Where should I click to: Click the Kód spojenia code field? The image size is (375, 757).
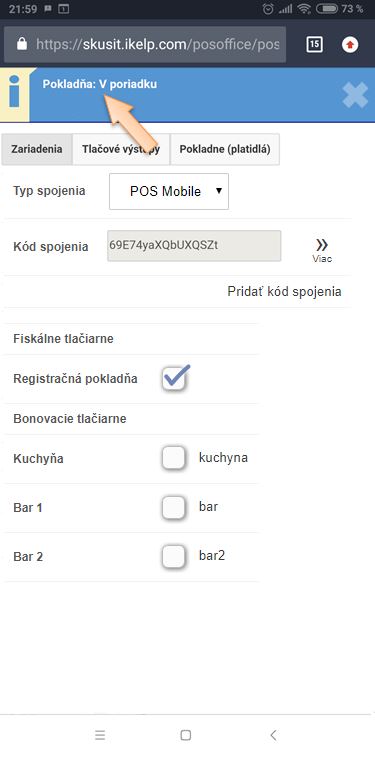coord(194,246)
